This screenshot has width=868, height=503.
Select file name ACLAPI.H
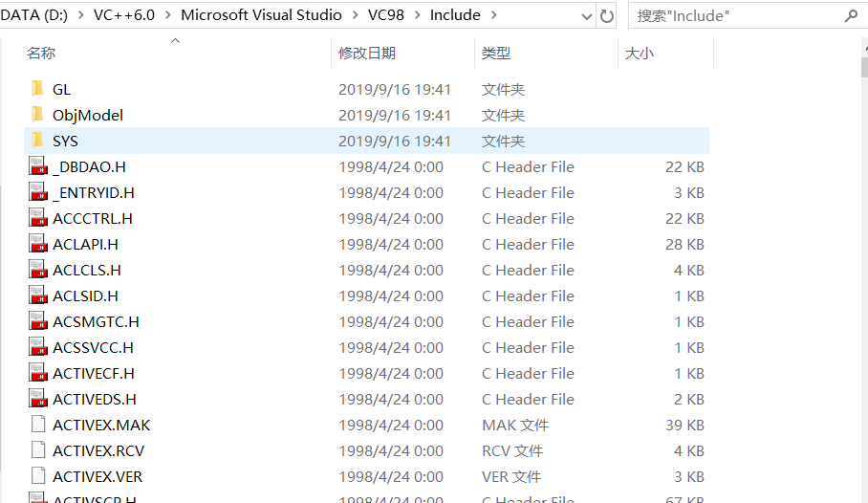[x=85, y=244]
